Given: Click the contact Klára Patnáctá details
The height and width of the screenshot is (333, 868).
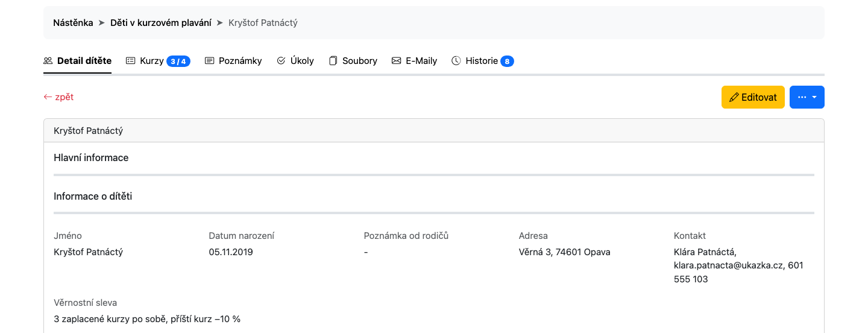Looking at the screenshot, I should 739,265.
